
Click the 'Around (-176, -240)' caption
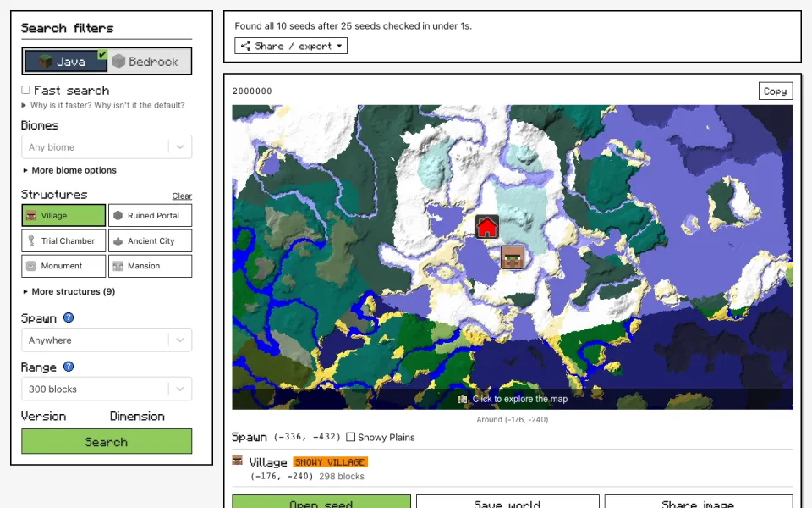pos(513,419)
